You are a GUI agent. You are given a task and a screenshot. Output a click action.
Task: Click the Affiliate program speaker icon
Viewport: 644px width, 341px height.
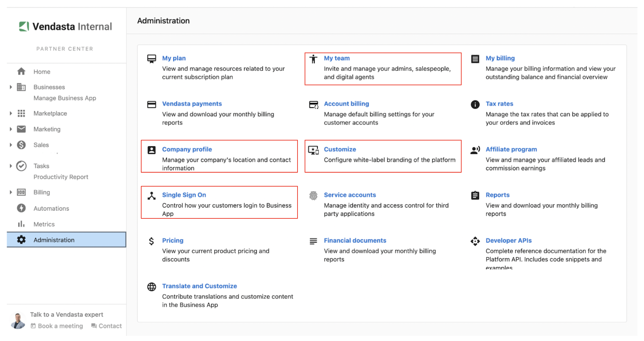click(475, 150)
